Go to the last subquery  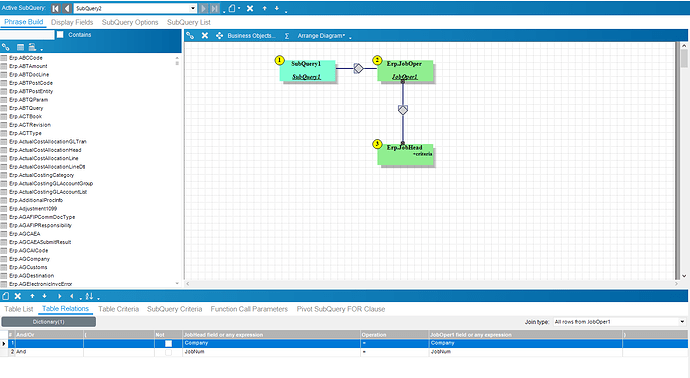pyautogui.click(x=214, y=8)
